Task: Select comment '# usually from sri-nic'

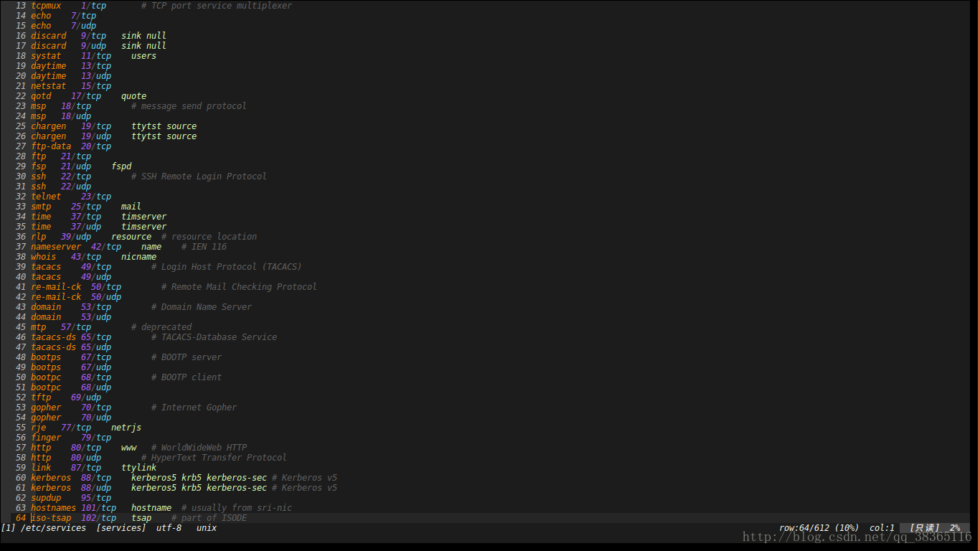Action: point(237,508)
